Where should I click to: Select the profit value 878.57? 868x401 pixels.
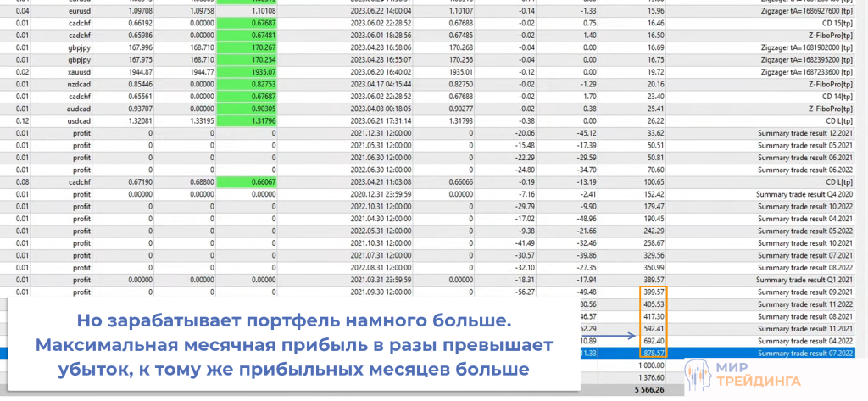click(x=654, y=352)
